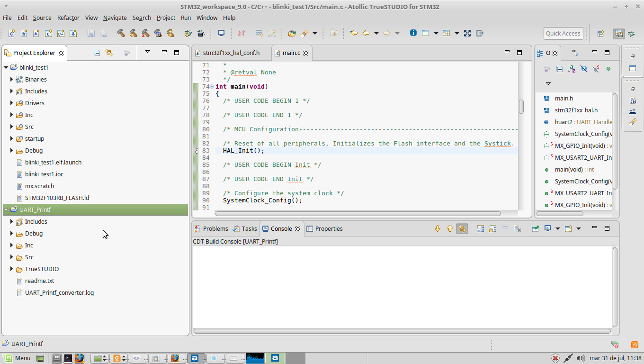Go back with the yellow Back arrow

pyautogui.click(x=366, y=33)
